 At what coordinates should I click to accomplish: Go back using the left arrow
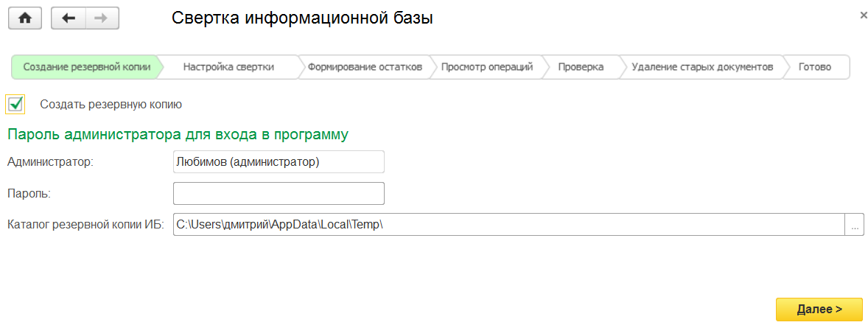(x=69, y=18)
